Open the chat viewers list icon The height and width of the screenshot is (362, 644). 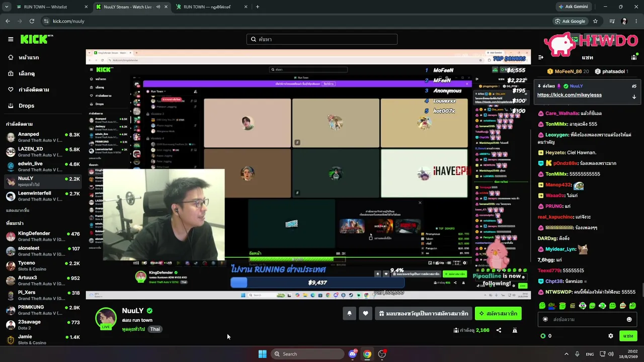point(634,57)
